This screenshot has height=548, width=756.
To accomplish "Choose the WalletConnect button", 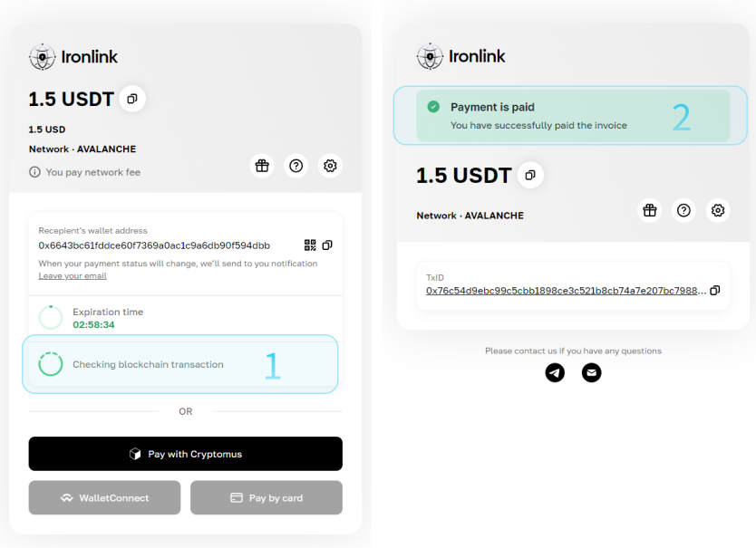I will coord(104,498).
